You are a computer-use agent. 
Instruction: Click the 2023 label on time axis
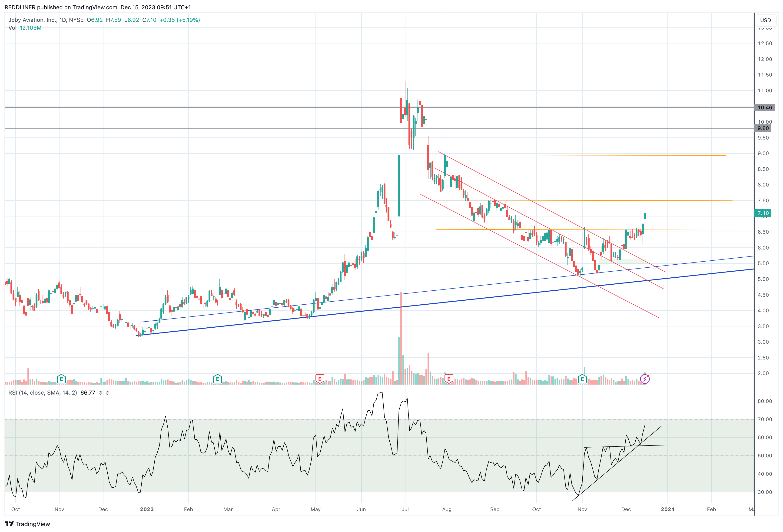tap(147, 509)
